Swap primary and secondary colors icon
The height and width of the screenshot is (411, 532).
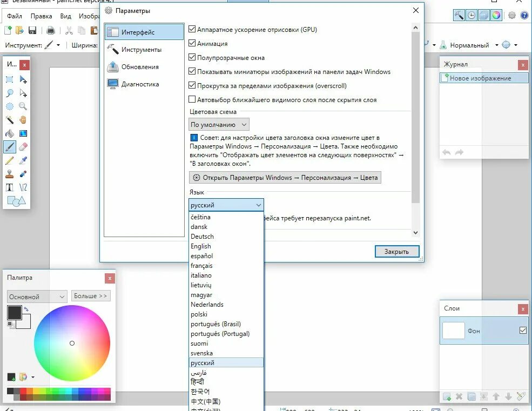(26, 309)
